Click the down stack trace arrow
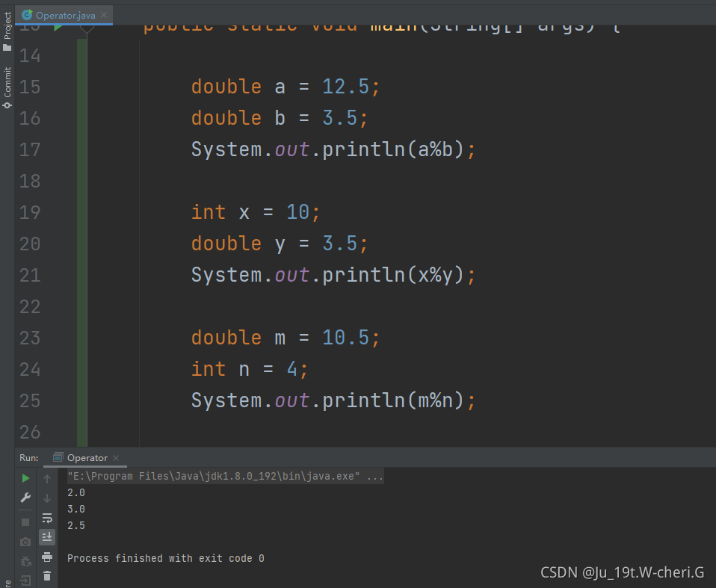 (47, 498)
